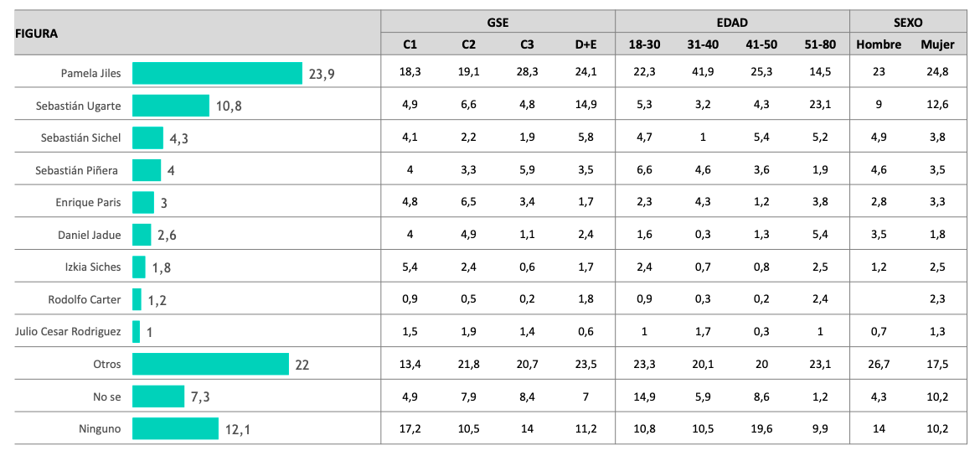Select the Sebastián Ugarte row label
This screenshot has height=451, width=980.
coord(78,106)
